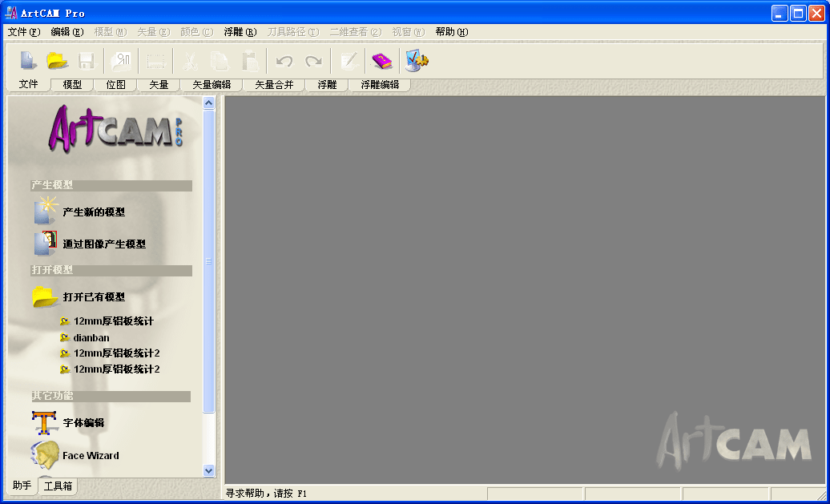
Task: Click the 产生新的模型 link
Action: coord(94,212)
